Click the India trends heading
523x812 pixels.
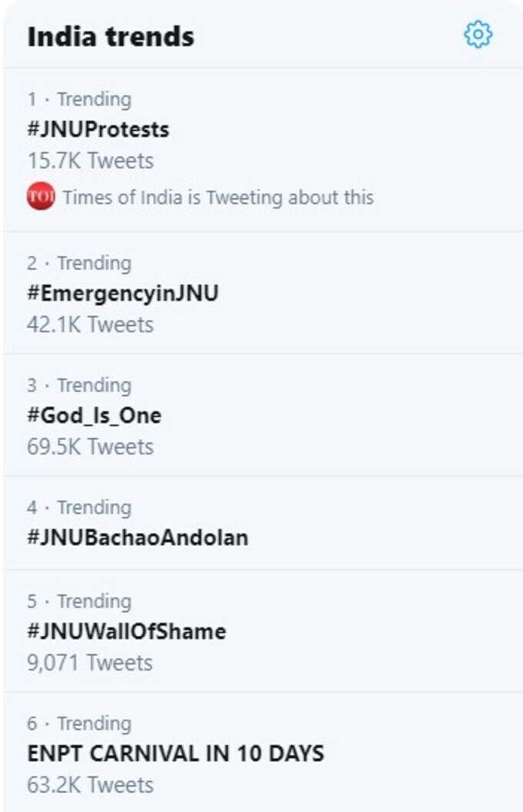pos(111,37)
